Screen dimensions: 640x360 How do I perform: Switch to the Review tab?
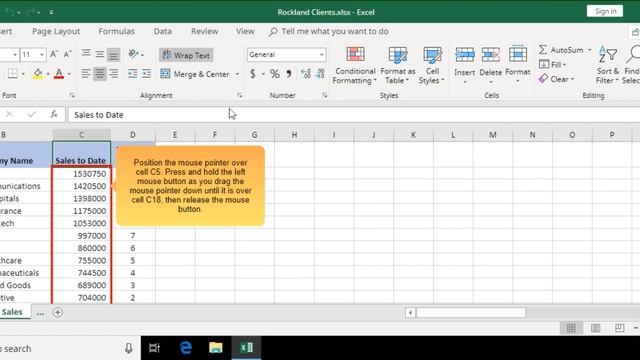click(x=204, y=31)
